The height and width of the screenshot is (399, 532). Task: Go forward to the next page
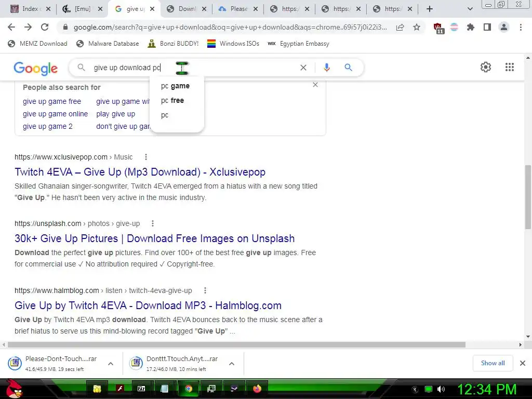click(x=28, y=27)
